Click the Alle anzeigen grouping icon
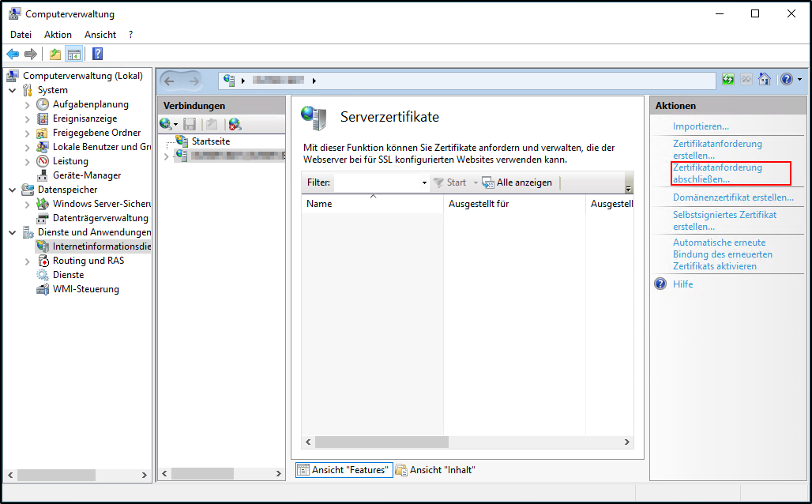The image size is (812, 504). pos(487,182)
